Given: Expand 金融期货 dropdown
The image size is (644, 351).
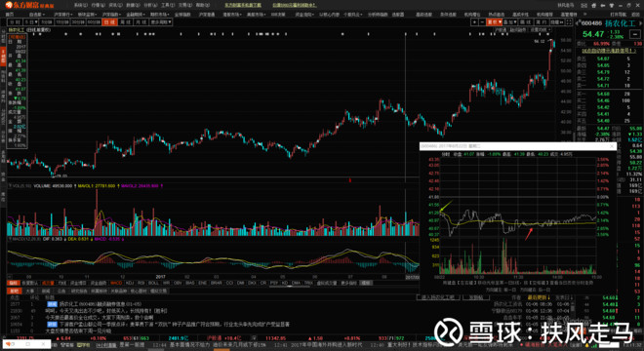Looking at the screenshot, I should [x=136, y=15].
